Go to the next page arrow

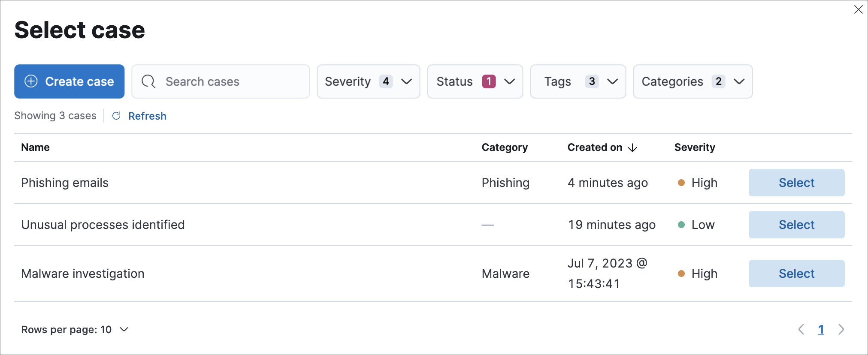coord(841,329)
